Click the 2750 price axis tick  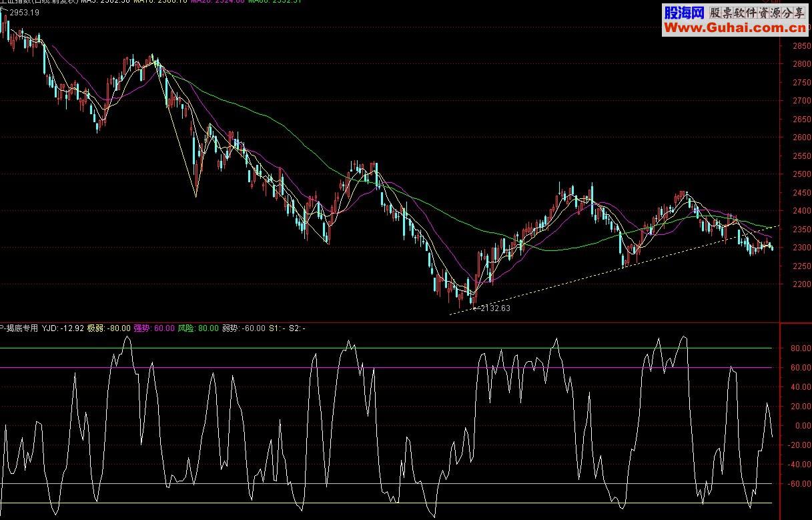[801, 83]
